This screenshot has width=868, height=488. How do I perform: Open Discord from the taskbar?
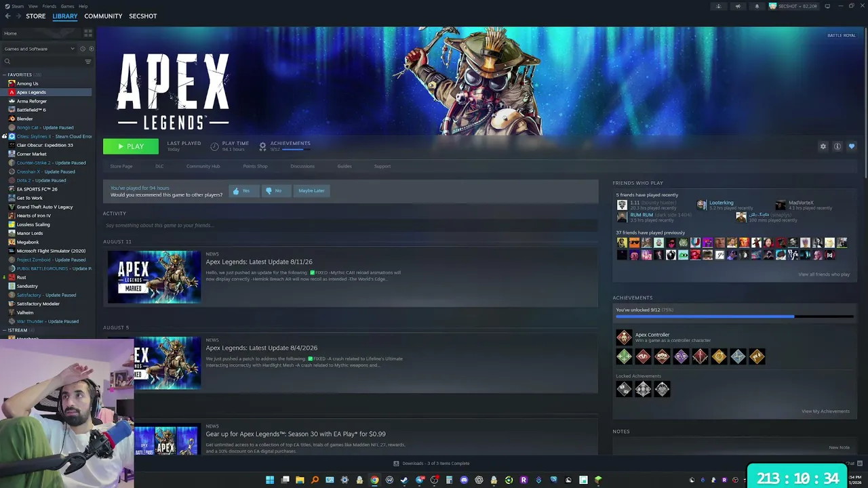click(x=464, y=481)
